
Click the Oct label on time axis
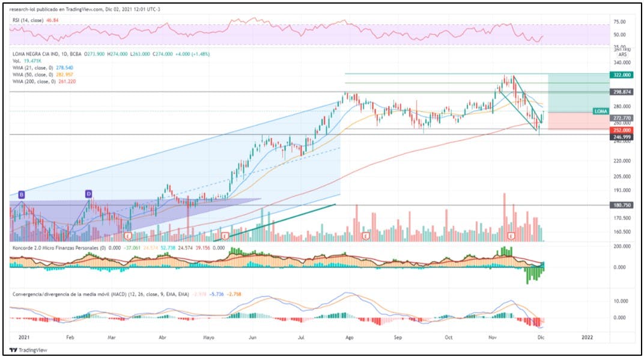(x=449, y=337)
